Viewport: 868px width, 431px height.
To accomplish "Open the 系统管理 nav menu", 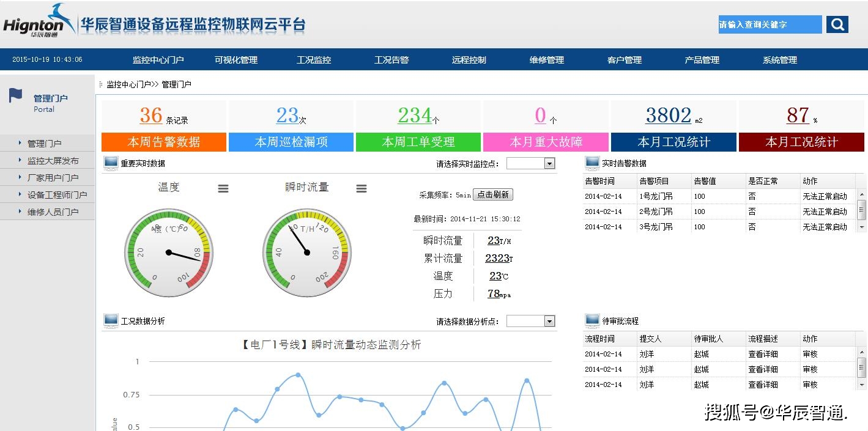I will [780, 60].
